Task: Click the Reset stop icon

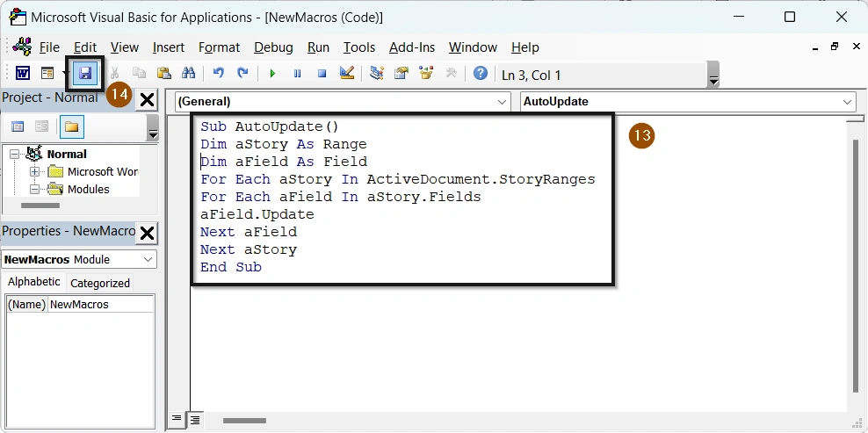Action: [x=322, y=73]
